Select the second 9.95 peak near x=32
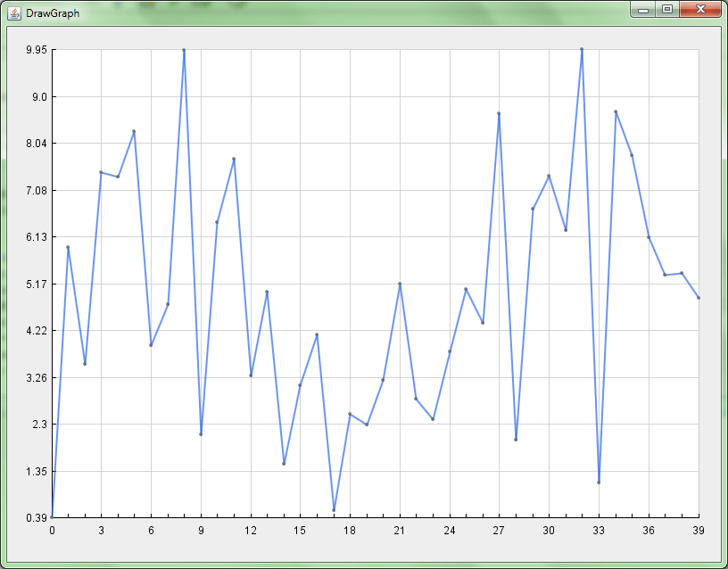This screenshot has height=569, width=728. point(583,50)
